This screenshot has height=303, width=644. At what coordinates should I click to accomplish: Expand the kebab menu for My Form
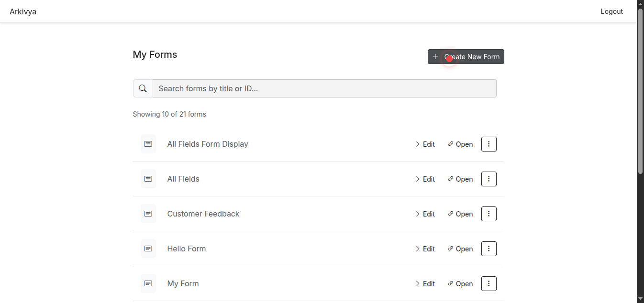point(489,283)
